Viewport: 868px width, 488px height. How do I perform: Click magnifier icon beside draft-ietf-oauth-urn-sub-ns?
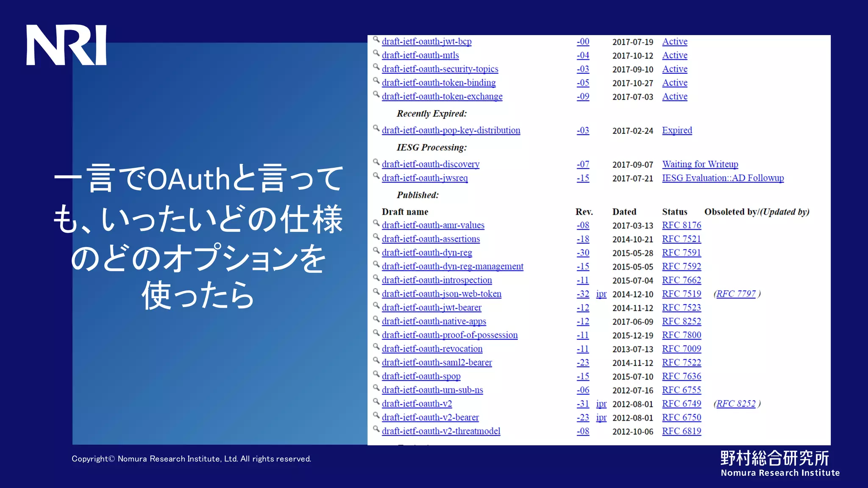pyautogui.click(x=376, y=388)
